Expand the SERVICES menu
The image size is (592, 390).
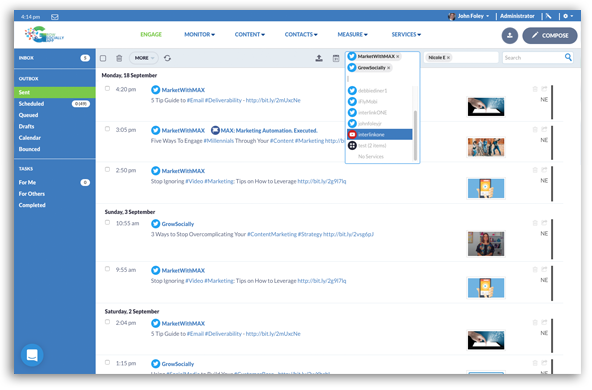click(x=406, y=34)
